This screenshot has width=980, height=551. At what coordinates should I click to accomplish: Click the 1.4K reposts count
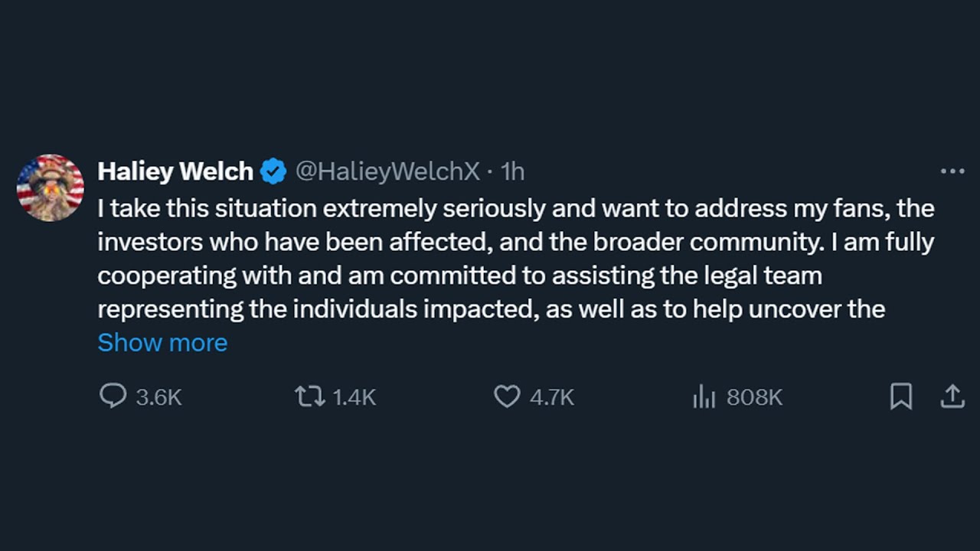click(354, 397)
